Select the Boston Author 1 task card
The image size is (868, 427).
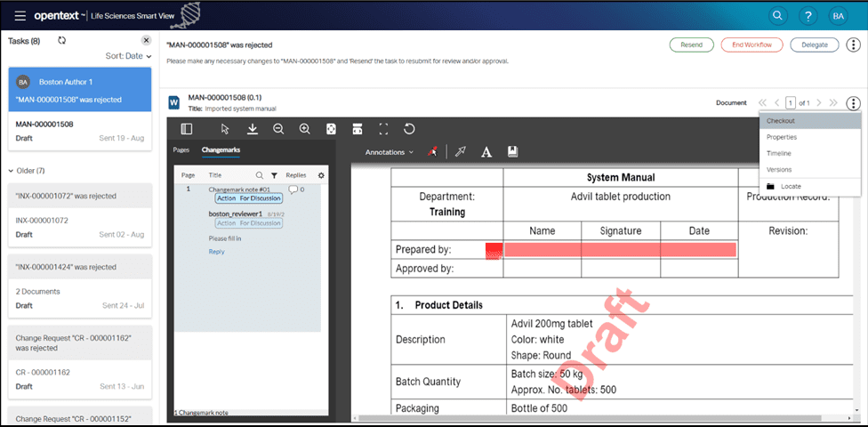point(80,109)
